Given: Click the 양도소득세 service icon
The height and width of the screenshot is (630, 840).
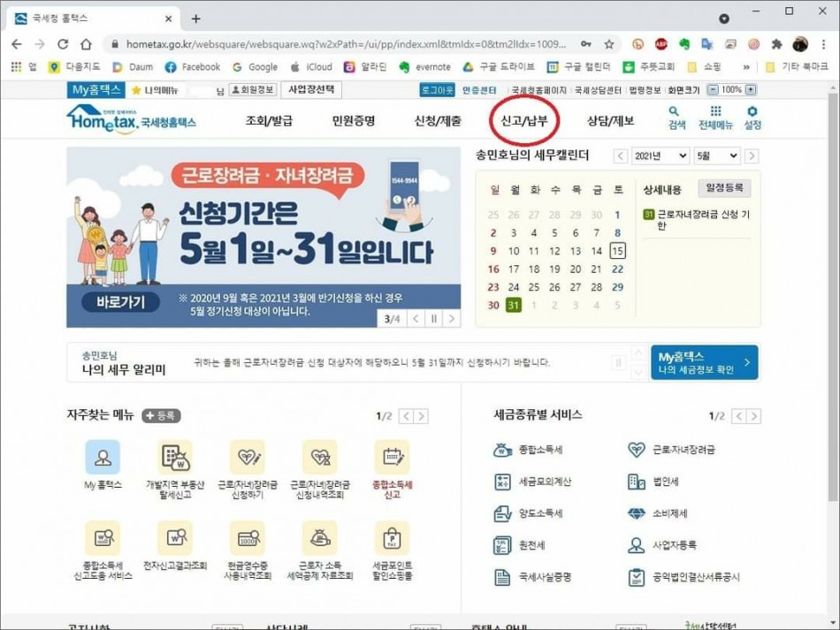Looking at the screenshot, I should (x=503, y=513).
